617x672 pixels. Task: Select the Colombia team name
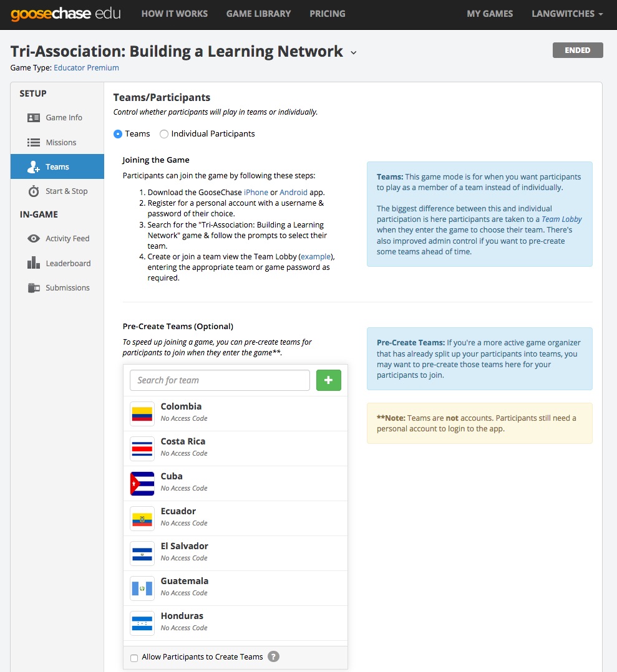click(181, 406)
